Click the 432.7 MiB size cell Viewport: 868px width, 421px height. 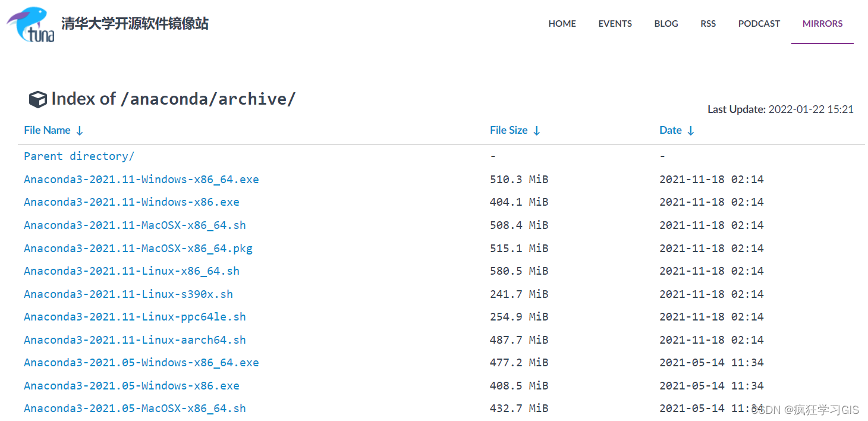[x=519, y=408]
